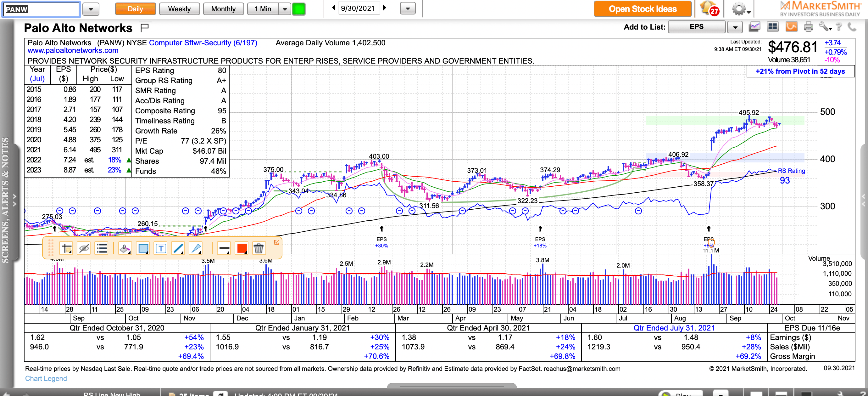
Task: Select the line drawing tool
Action: [x=178, y=249]
